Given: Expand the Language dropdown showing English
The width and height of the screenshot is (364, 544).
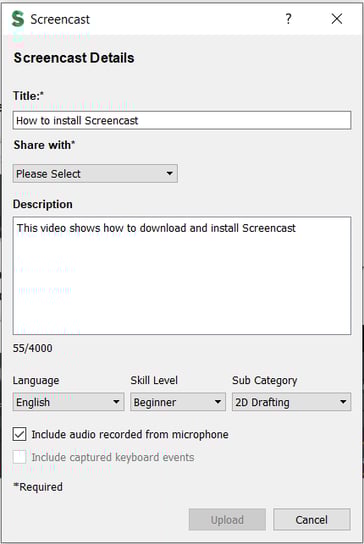Looking at the screenshot, I should [x=68, y=402].
